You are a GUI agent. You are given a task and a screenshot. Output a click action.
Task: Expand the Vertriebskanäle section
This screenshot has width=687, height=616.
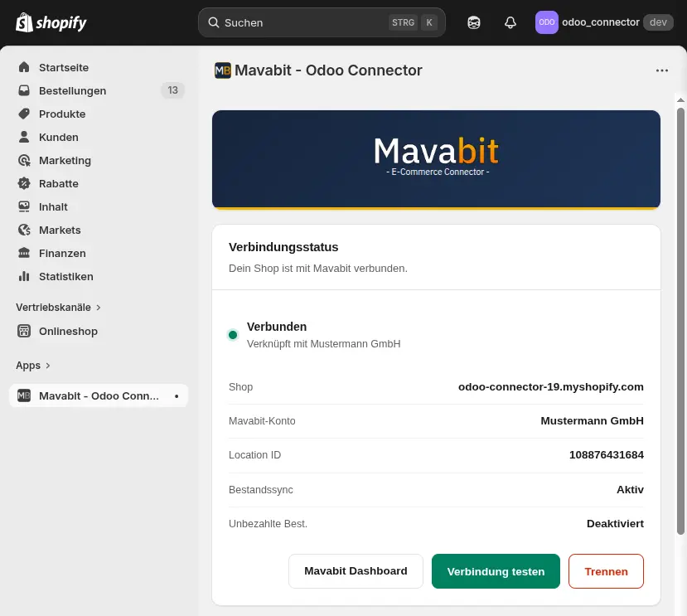[98, 307]
